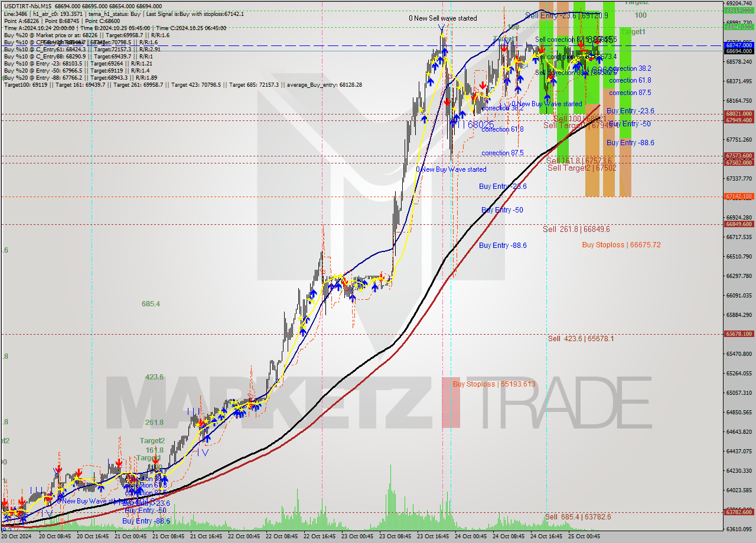
Task: Click the black 68747.000 price tag on the axis
Action: [739, 45]
